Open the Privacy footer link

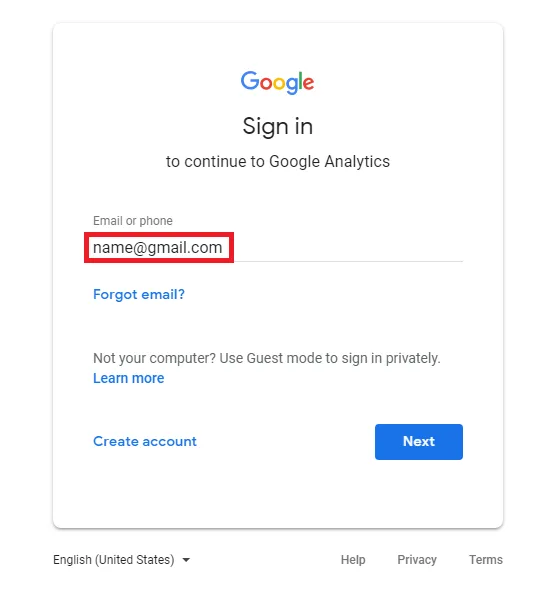(x=417, y=560)
